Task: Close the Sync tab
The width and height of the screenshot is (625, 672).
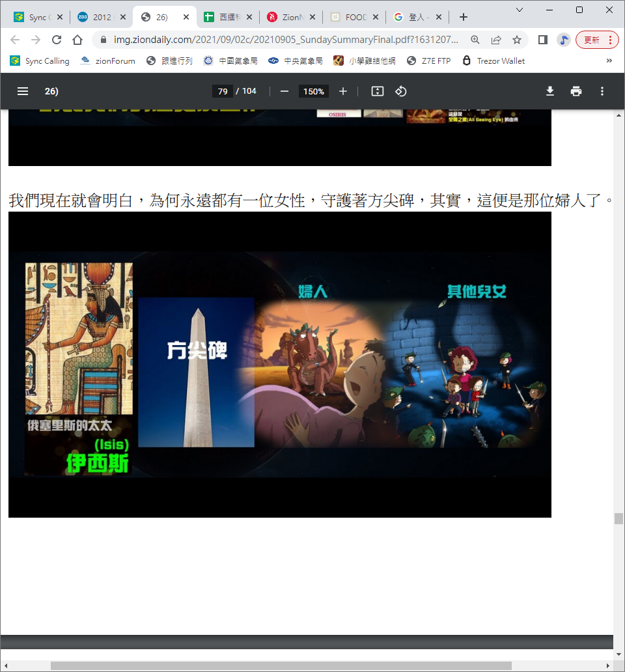Action: [60, 17]
